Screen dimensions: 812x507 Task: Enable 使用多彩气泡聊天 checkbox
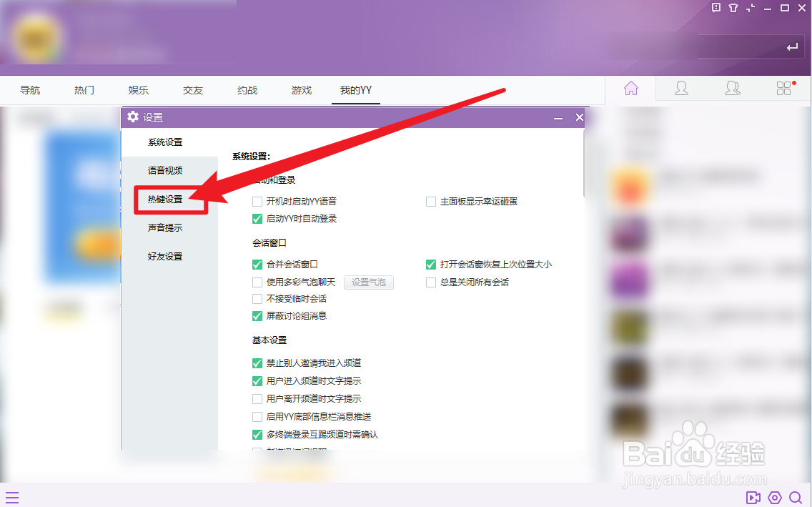pyautogui.click(x=257, y=282)
